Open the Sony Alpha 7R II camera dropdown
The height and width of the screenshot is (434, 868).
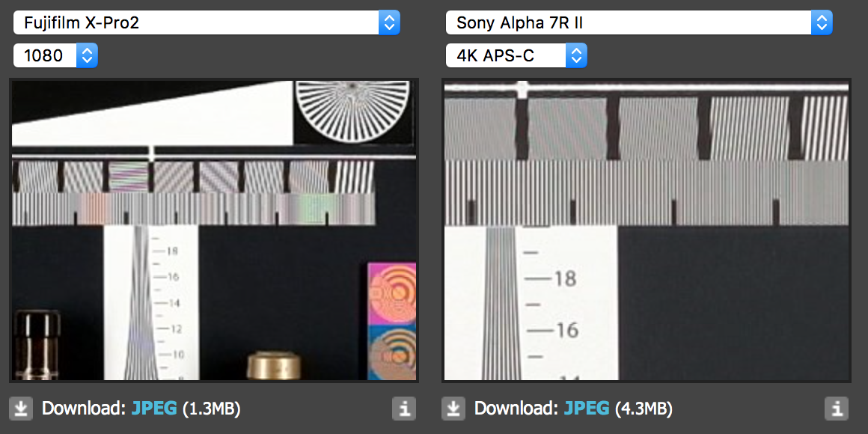(639, 22)
